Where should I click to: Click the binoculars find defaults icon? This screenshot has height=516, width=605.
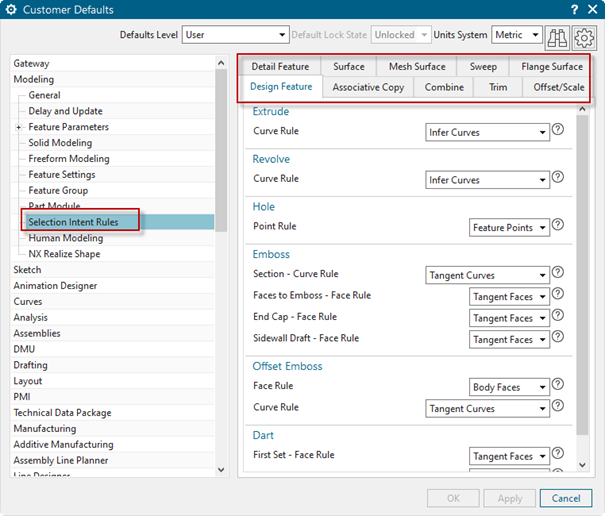click(557, 36)
